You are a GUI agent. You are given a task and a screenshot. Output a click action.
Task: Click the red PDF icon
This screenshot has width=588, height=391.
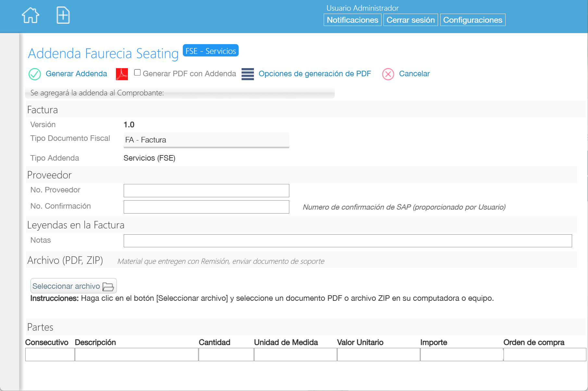pyautogui.click(x=122, y=74)
